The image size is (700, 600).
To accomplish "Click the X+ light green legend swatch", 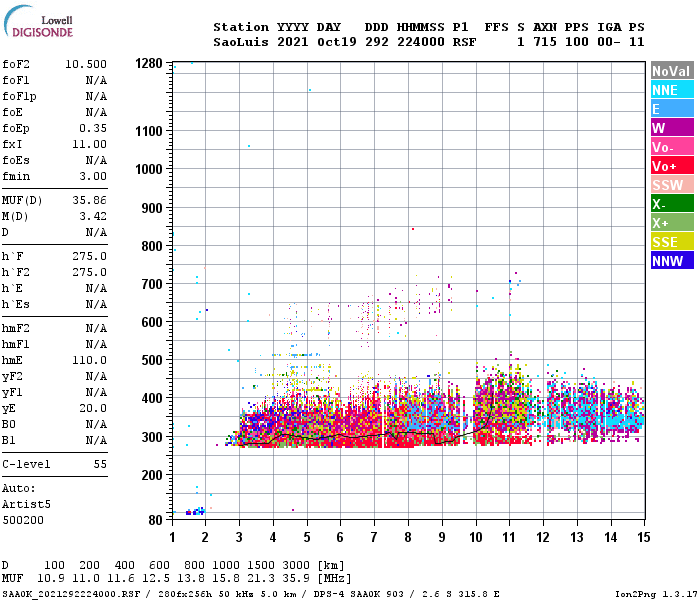I will click(x=672, y=222).
